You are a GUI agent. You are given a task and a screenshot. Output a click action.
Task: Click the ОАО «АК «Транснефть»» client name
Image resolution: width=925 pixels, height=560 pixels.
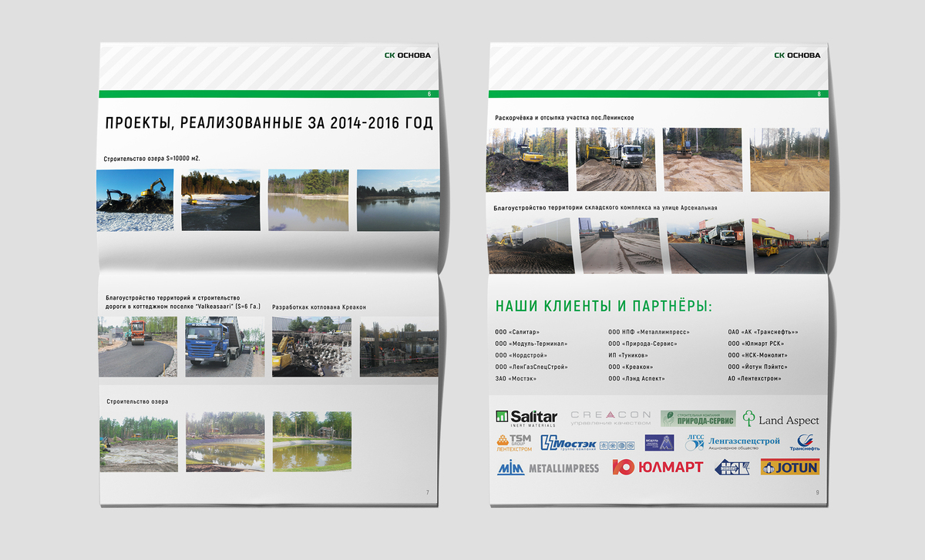pyautogui.click(x=763, y=332)
